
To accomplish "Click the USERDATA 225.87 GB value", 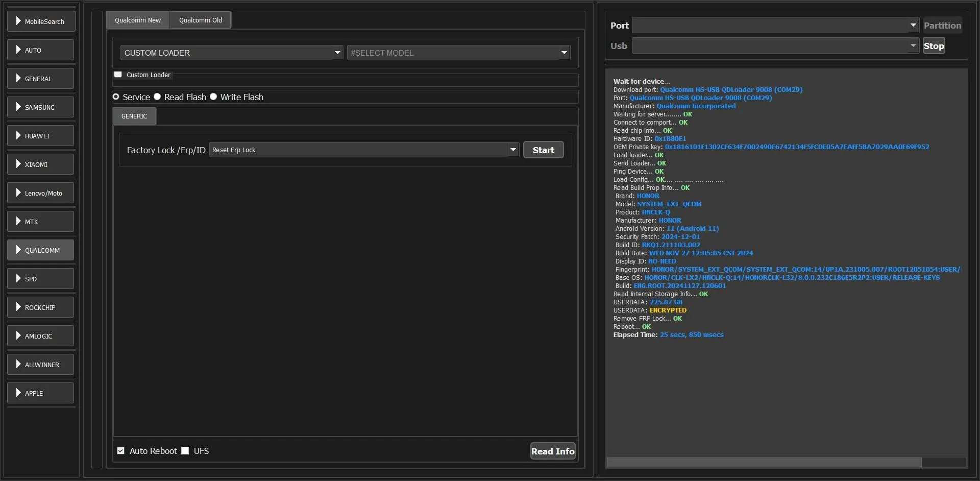I will (x=666, y=302).
